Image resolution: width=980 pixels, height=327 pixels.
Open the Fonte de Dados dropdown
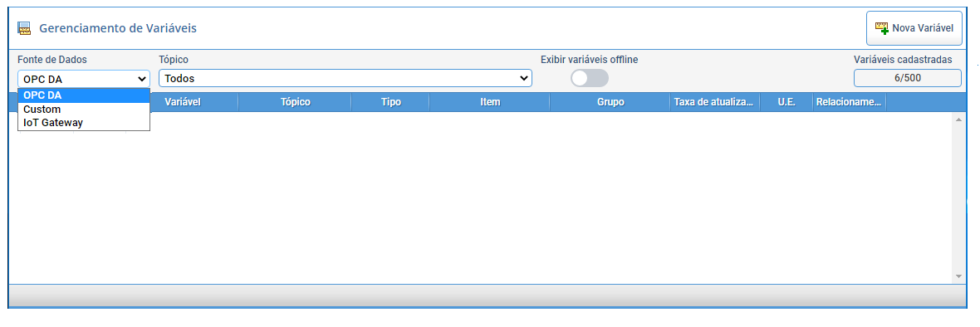click(x=84, y=79)
